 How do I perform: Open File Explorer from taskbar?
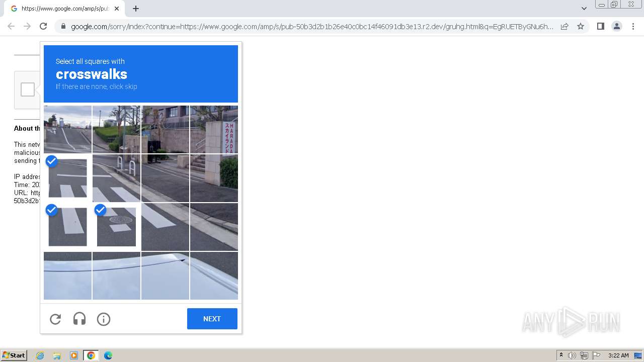[x=57, y=355]
